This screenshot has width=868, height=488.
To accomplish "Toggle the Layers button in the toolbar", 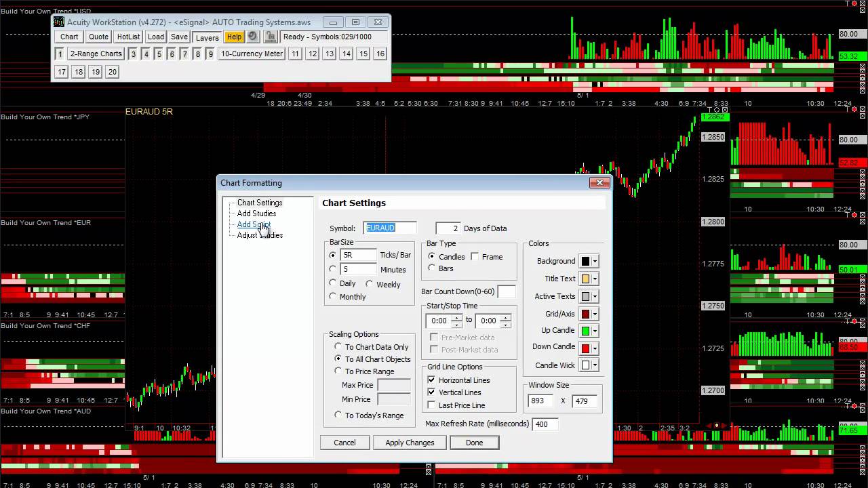I will point(208,37).
